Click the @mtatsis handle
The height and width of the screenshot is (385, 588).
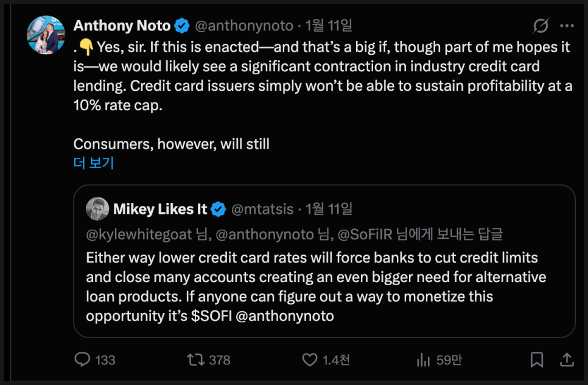262,209
